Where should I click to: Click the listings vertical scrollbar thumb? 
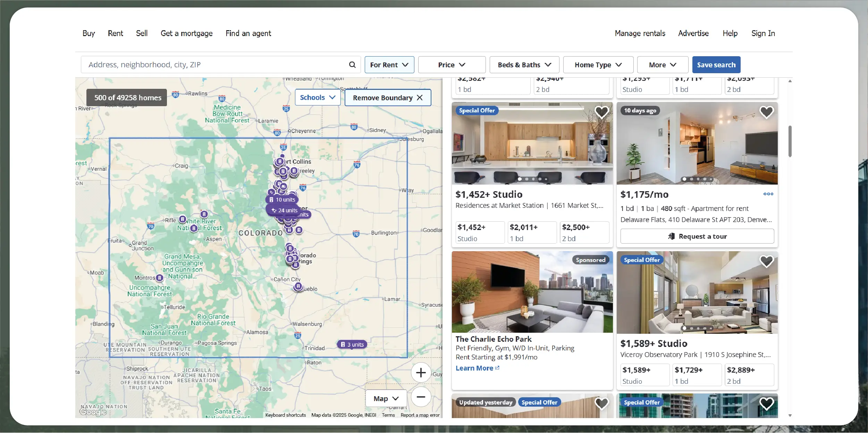pos(790,141)
